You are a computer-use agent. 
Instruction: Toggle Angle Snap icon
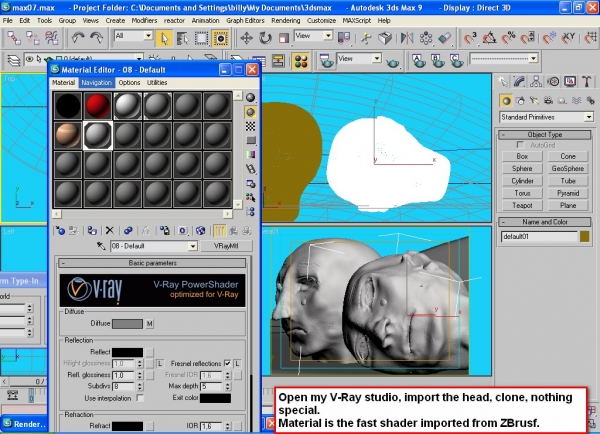[x=489, y=38]
